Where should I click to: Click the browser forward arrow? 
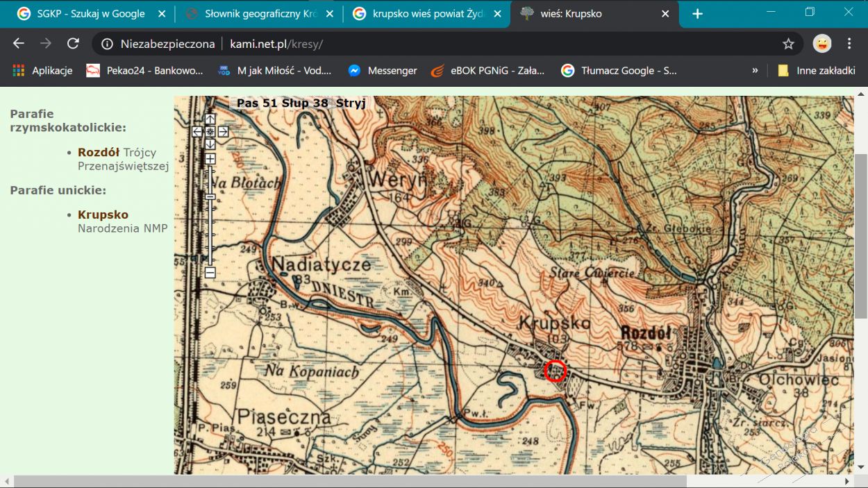(46, 44)
